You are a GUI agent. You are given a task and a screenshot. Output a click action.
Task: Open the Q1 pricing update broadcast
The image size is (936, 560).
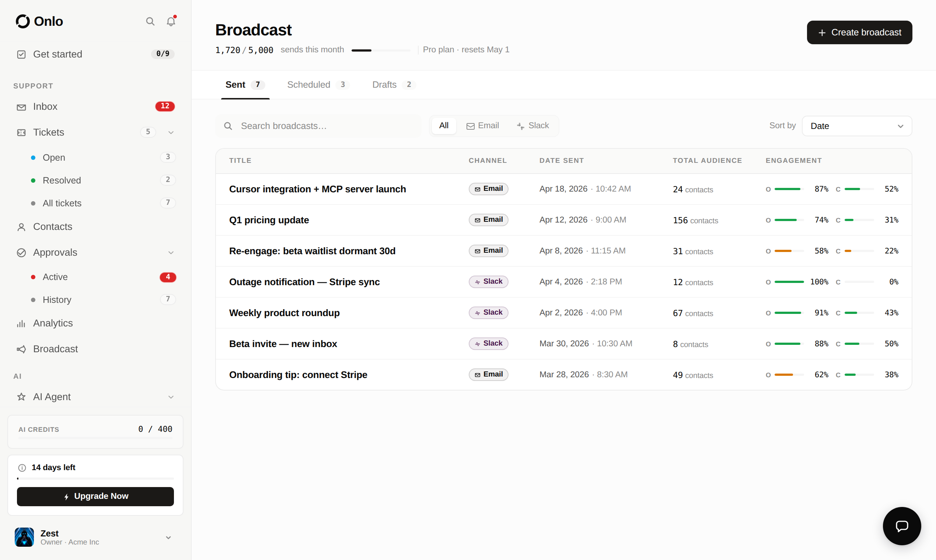(x=269, y=220)
